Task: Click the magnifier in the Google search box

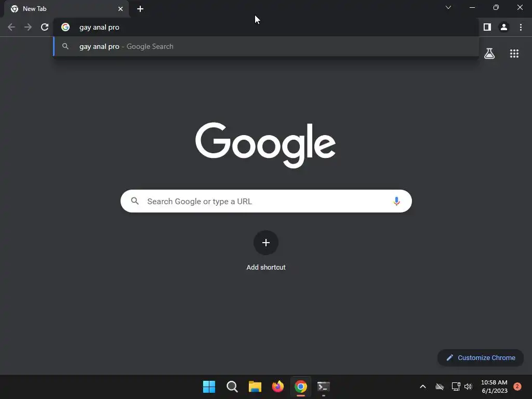Action: [135, 201]
